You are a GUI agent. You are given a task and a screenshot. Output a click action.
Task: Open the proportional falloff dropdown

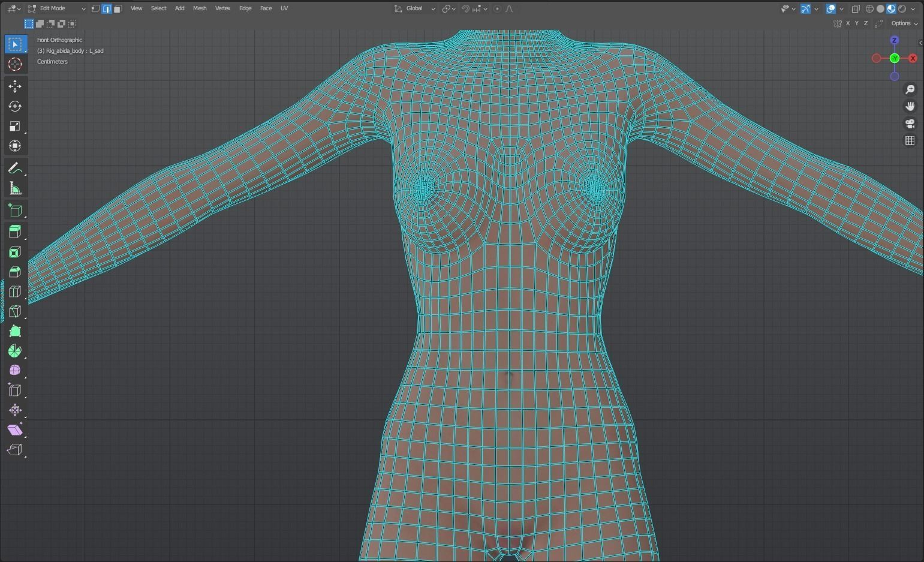(x=510, y=8)
